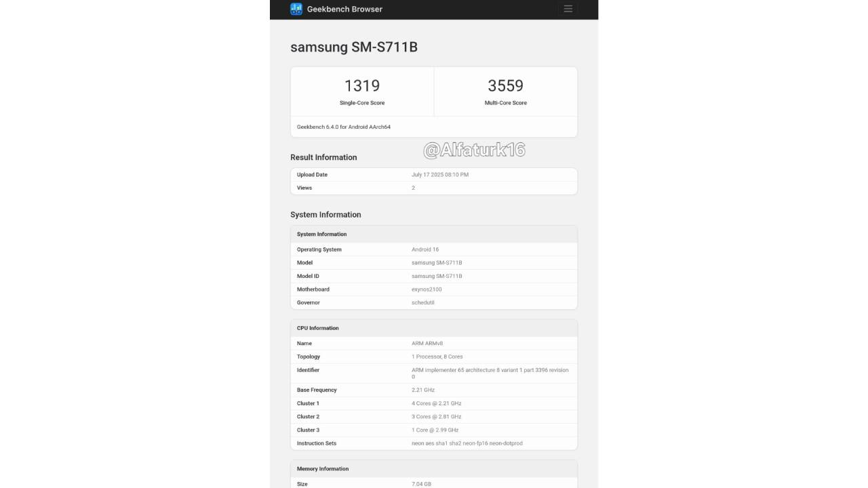The width and height of the screenshot is (868, 488).
Task: Select the ARM implementer identifier value text
Action: (490, 373)
